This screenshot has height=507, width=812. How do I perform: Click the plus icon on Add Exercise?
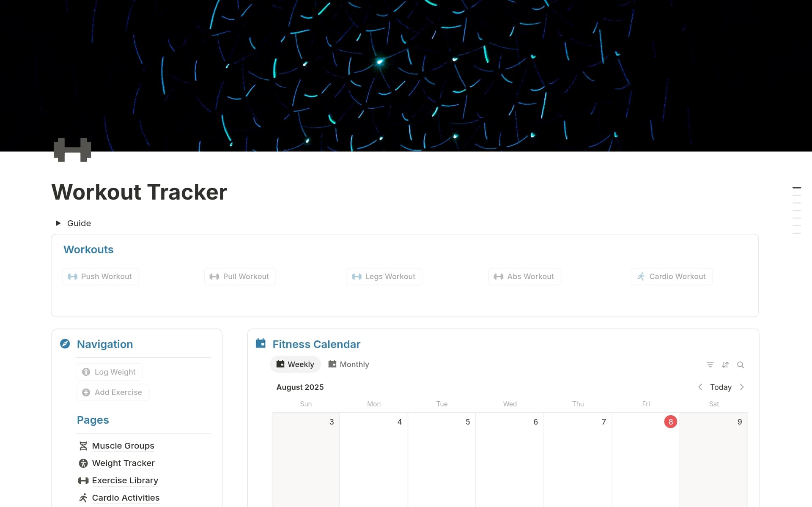click(x=87, y=392)
